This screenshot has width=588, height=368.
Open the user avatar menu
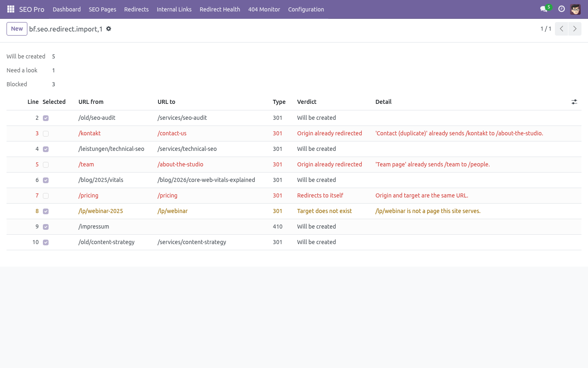pos(575,9)
